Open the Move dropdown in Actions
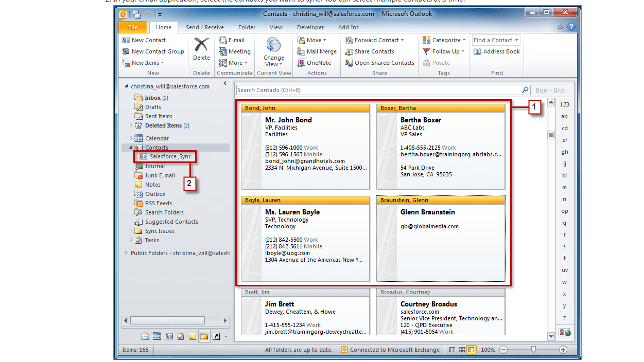 (311, 40)
